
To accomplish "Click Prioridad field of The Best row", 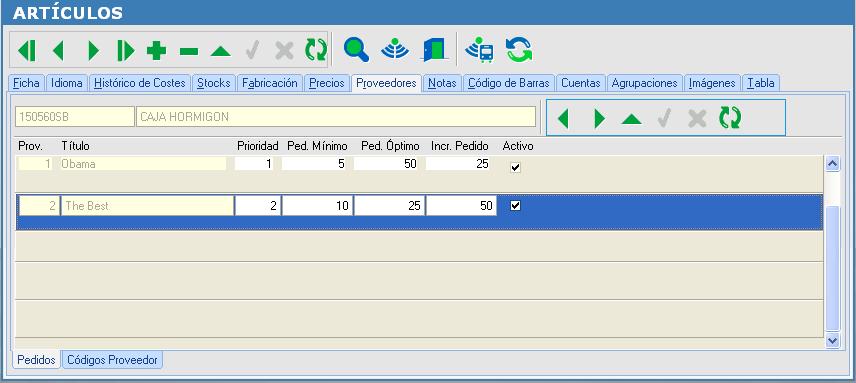I will 258,206.
